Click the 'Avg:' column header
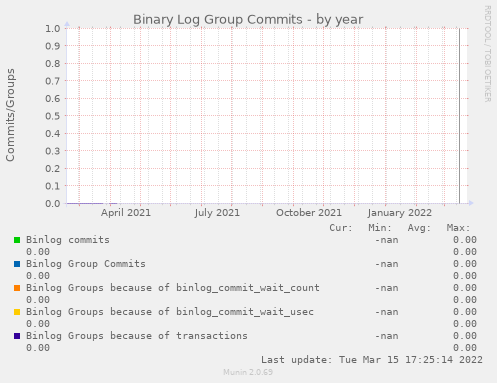 click(x=419, y=228)
